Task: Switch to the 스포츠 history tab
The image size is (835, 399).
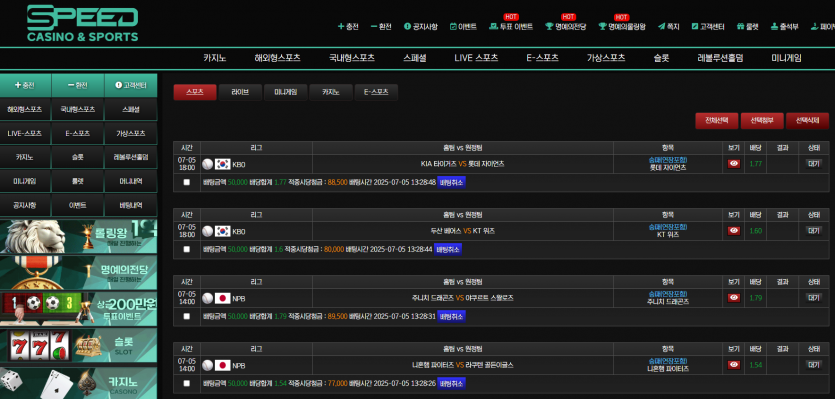Action: (x=195, y=92)
